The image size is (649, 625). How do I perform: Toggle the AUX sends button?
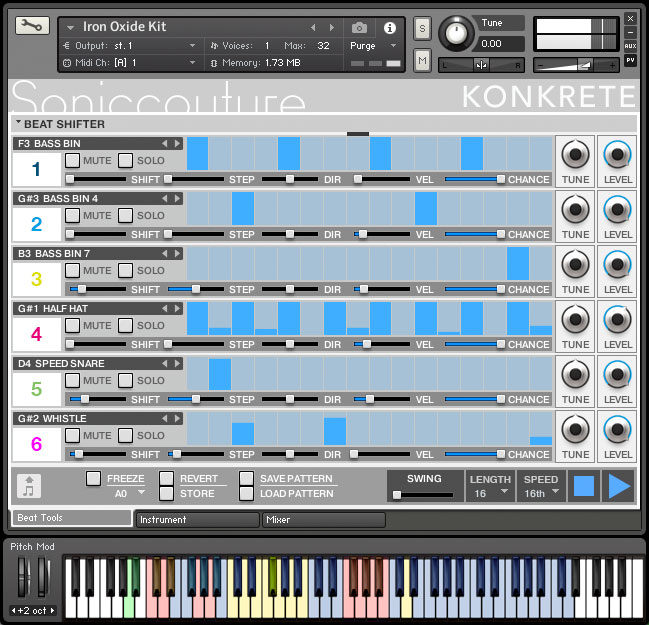(630, 46)
